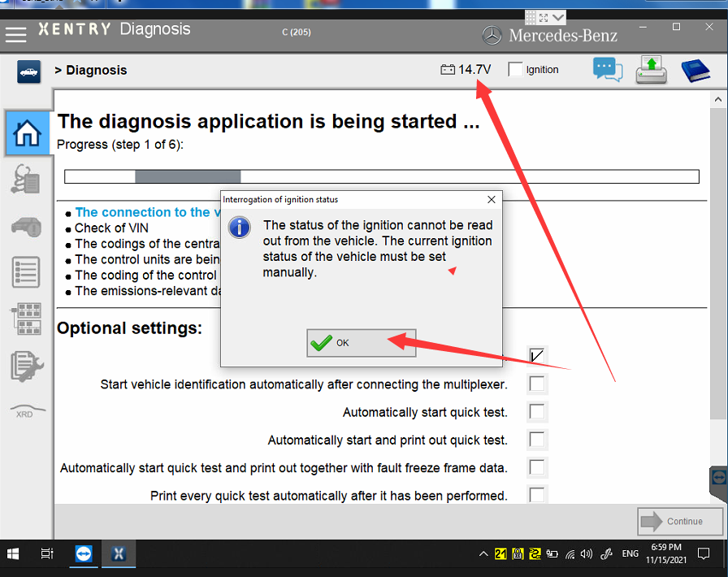Click the ENG language indicator
This screenshot has width=728, height=577.
[630, 553]
